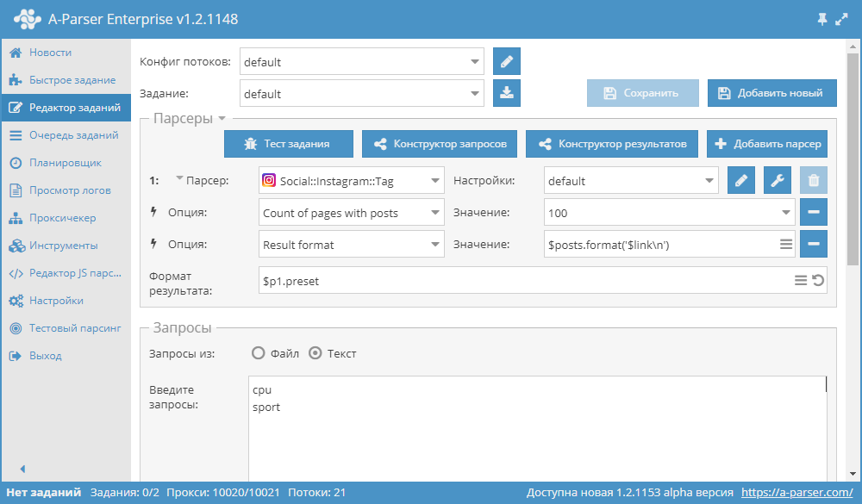862x504 pixels.
Task: Open template menu in Result format value
Action: click(786, 244)
